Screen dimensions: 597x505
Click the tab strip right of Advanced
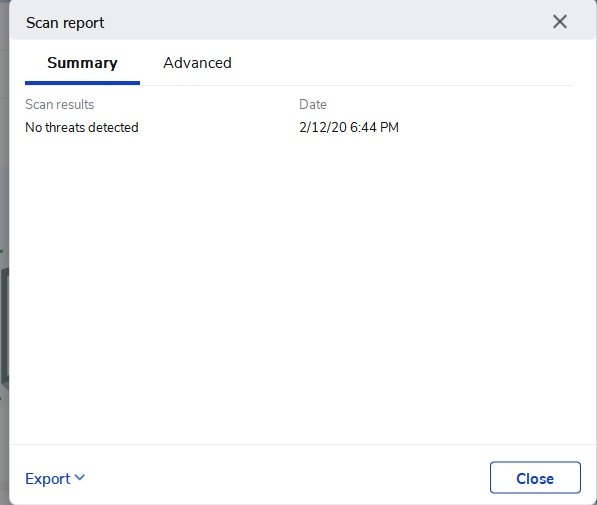coord(404,63)
